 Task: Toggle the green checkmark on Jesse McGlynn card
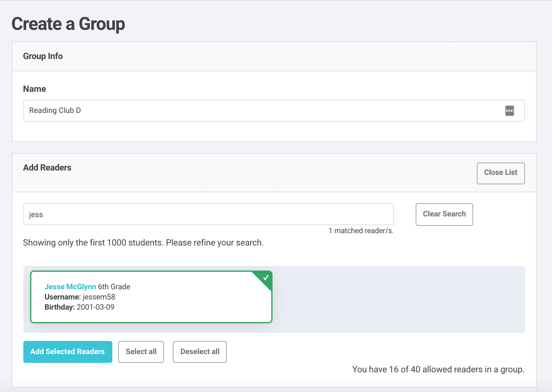click(265, 278)
